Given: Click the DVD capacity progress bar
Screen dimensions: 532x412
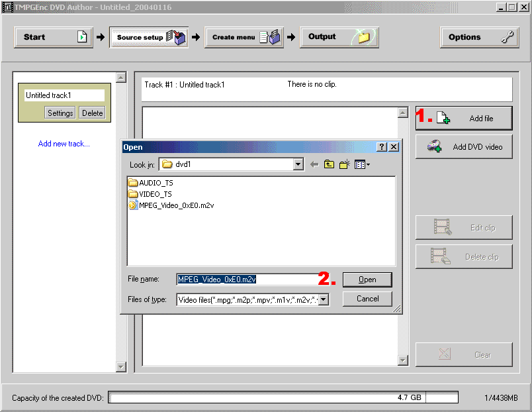Looking at the screenshot, I should point(283,397).
